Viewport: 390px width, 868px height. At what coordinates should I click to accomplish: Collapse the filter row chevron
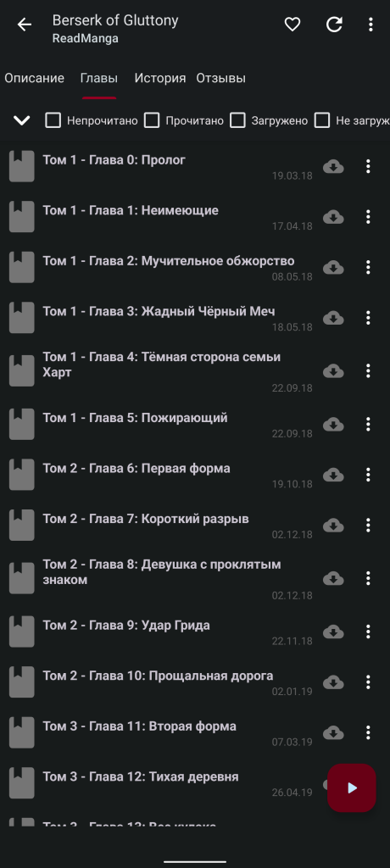(x=21, y=120)
